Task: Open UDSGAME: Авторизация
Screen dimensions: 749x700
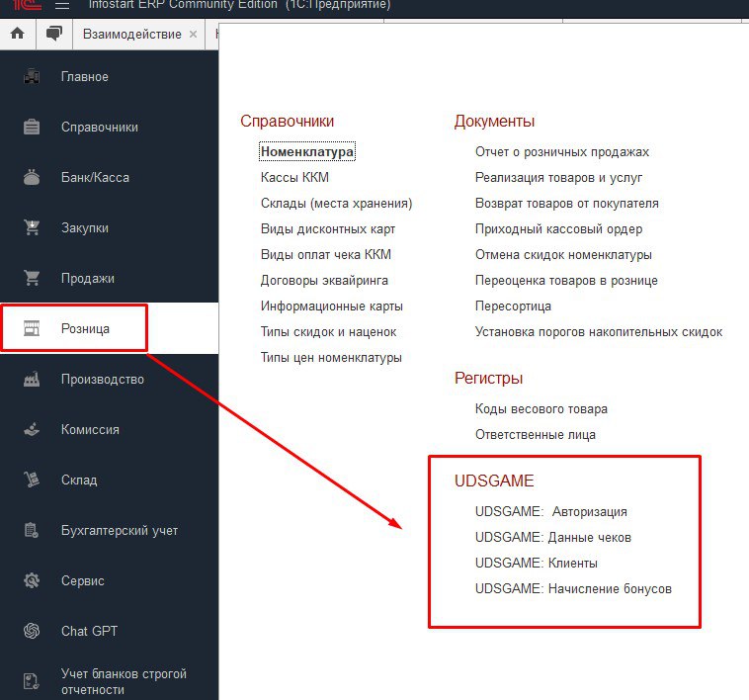Action: pos(550,511)
